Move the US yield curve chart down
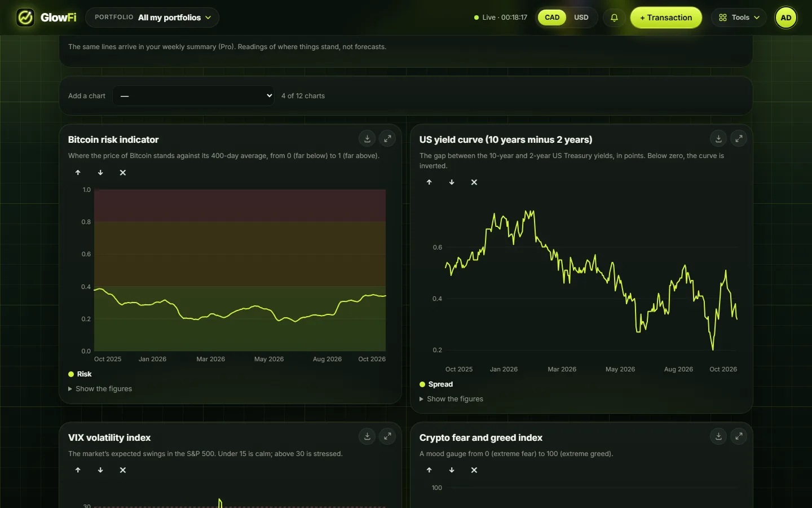This screenshot has height=508, width=812. 452,182
